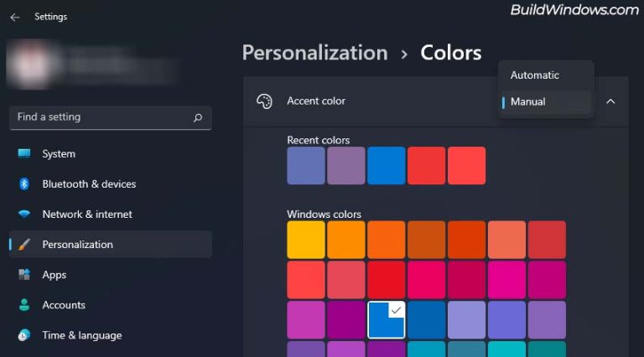Pick fourth recent color, darker red
644x357 pixels.
[426, 166]
